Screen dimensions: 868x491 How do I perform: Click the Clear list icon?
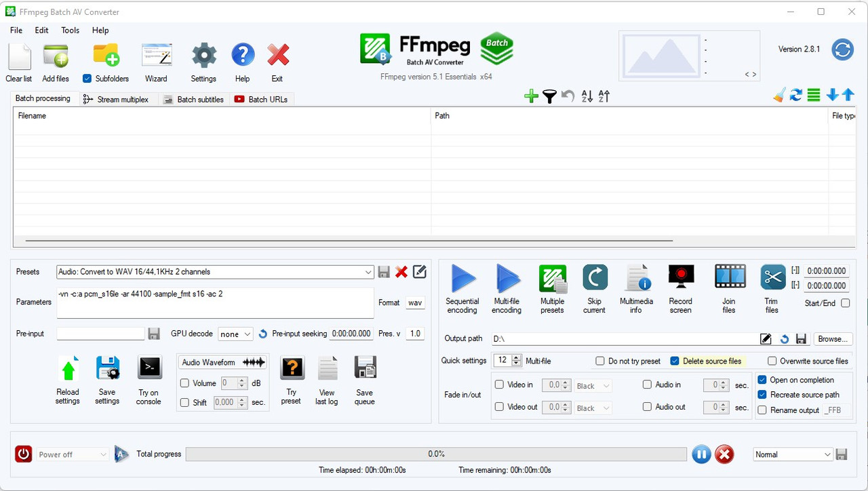coord(19,57)
